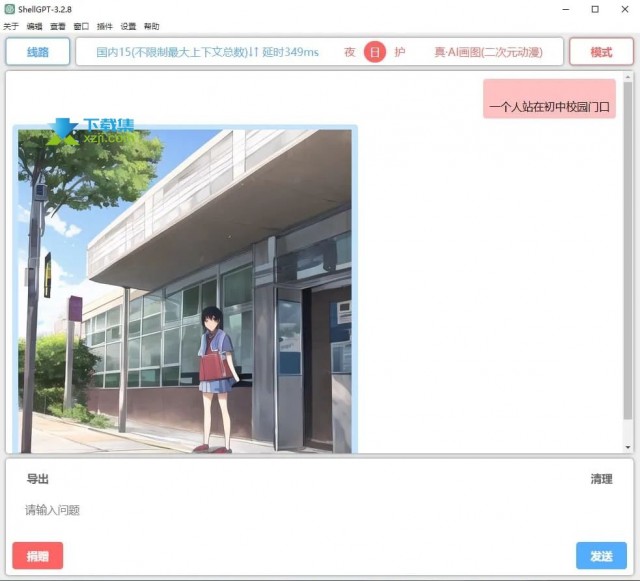The height and width of the screenshot is (581, 640).
Task: Open the 编辑 menu
Action: point(34,26)
